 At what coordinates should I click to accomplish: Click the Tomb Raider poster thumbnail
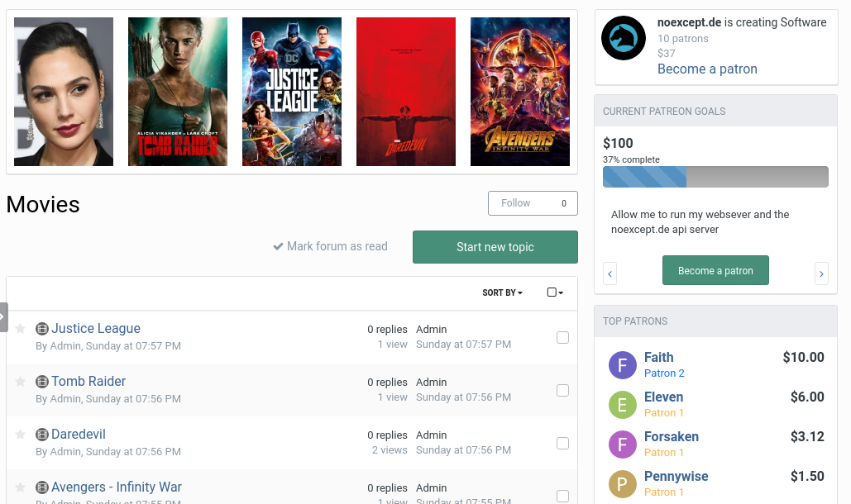click(x=178, y=92)
